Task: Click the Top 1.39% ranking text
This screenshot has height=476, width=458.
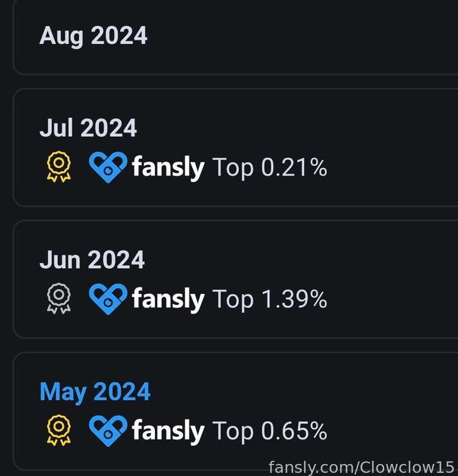Action: 270,299
